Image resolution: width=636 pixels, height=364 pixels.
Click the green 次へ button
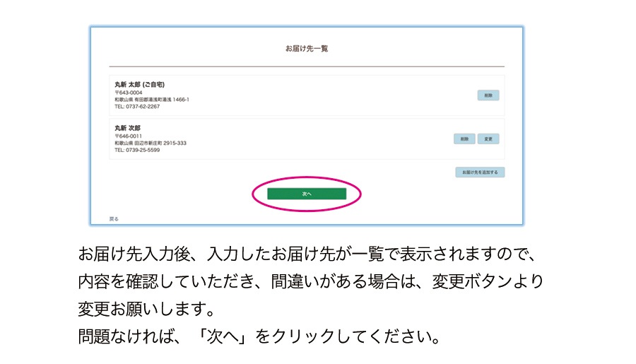pos(307,194)
